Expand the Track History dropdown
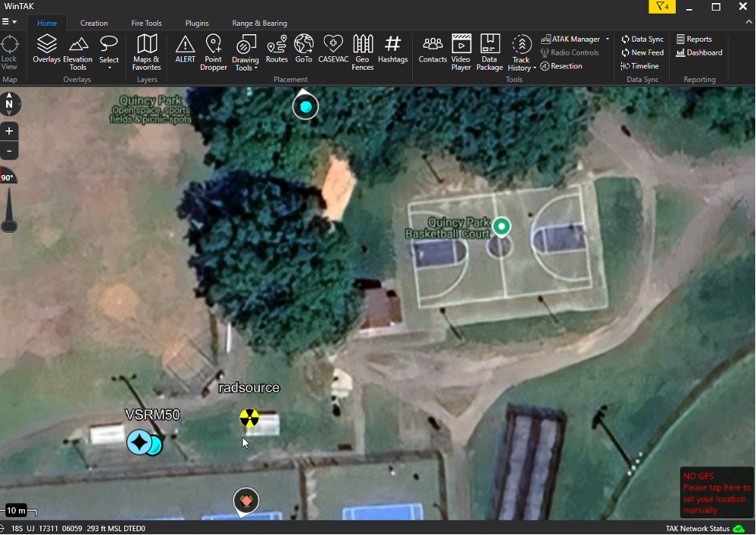This screenshot has height=535, width=756. tap(535, 68)
